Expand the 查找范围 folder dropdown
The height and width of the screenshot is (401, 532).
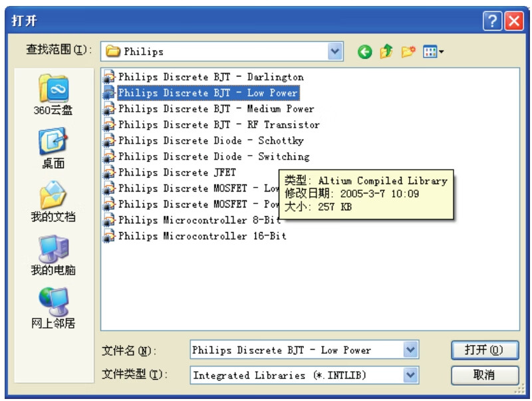335,52
